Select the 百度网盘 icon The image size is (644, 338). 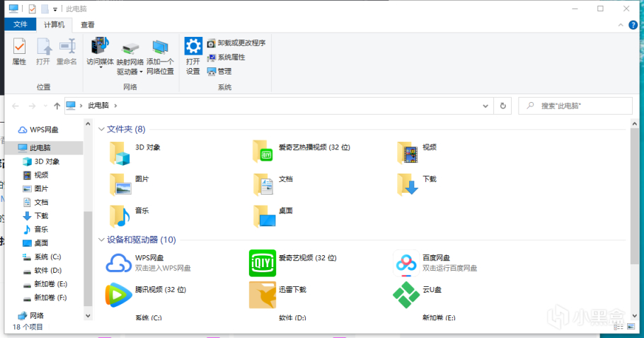tap(406, 263)
